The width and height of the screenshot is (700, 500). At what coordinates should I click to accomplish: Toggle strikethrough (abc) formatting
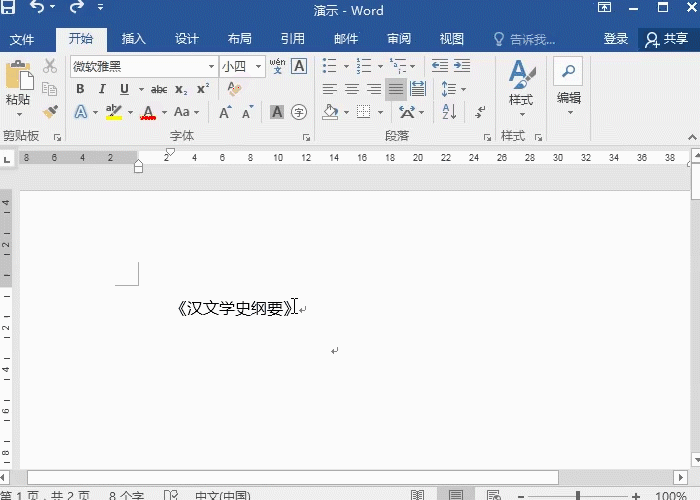(159, 89)
